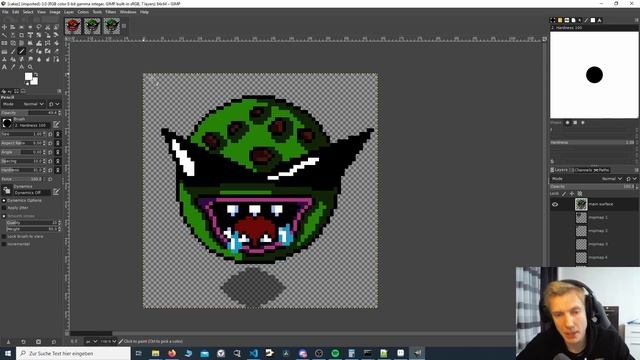The width and height of the screenshot is (640, 360).
Task: Select the Free Select lasso tool
Action: [39, 27]
